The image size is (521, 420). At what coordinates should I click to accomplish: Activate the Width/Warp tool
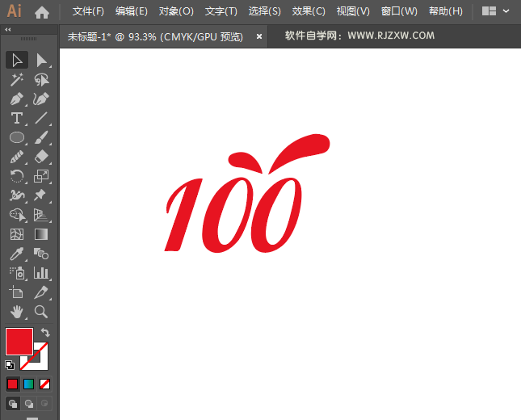pyautogui.click(x=17, y=195)
